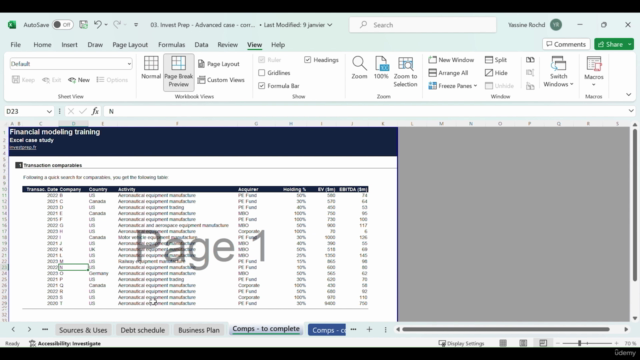
Task: Open the Data ribbon tab
Action: (x=201, y=44)
